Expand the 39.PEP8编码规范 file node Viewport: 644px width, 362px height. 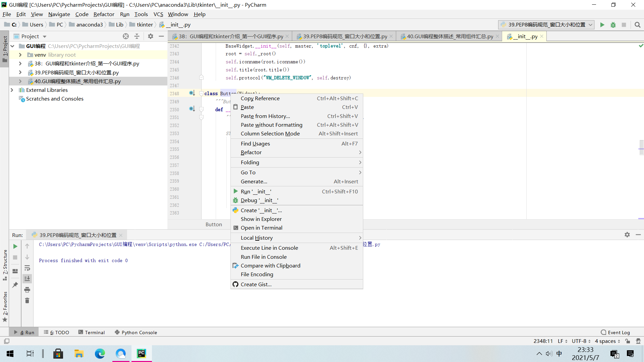coord(20,72)
